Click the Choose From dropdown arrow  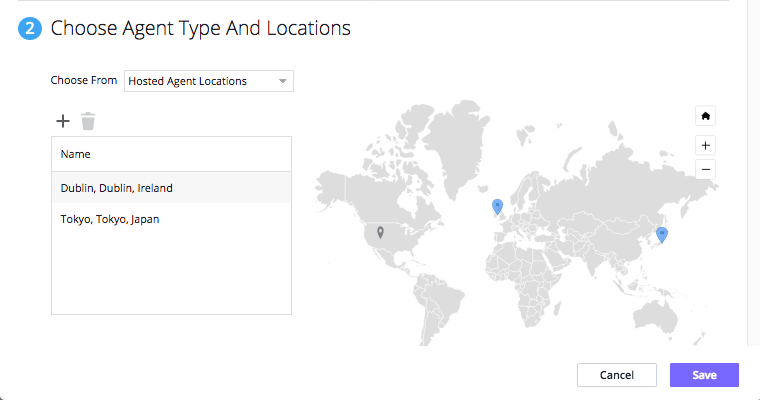pos(283,81)
